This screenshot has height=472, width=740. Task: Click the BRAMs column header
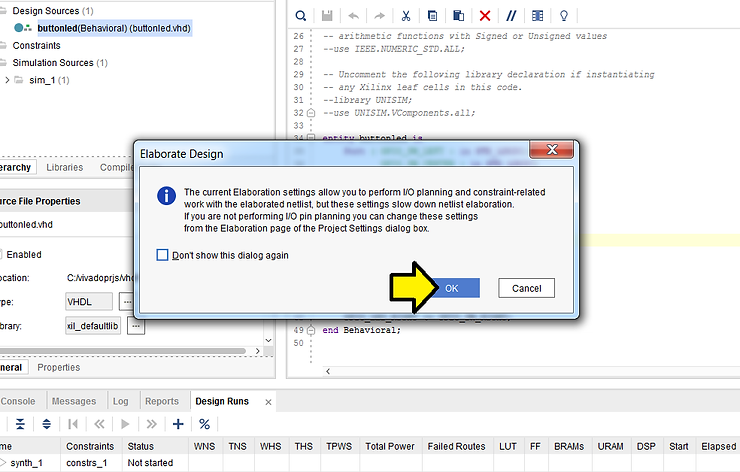pyautogui.click(x=569, y=446)
